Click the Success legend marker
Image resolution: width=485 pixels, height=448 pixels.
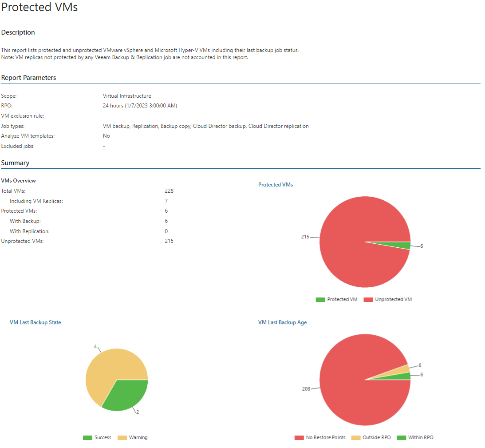(x=87, y=437)
